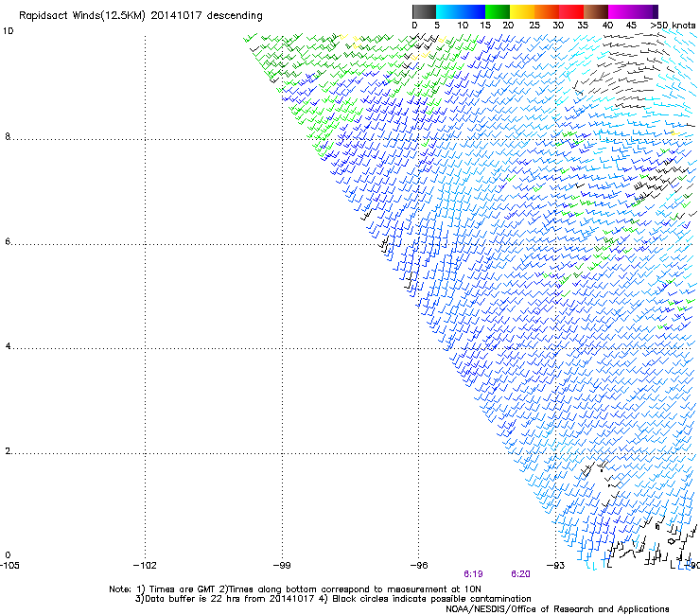Click the purple '6:20' time label
The height and width of the screenshot is (615, 700).
tap(520, 574)
